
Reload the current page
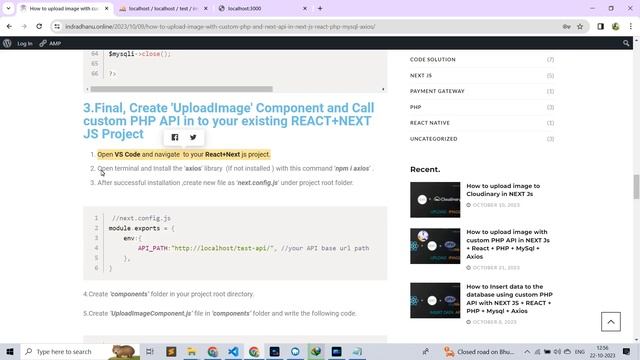[x=39, y=27]
